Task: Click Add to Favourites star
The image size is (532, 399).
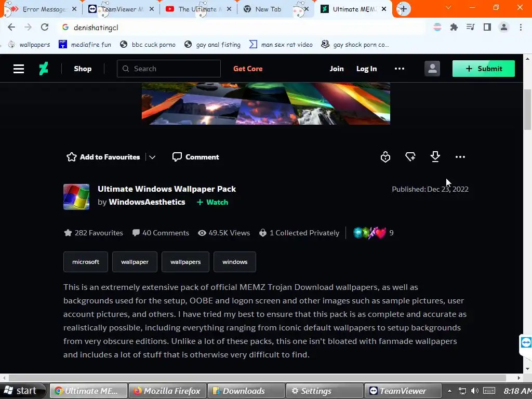Action: click(103, 157)
